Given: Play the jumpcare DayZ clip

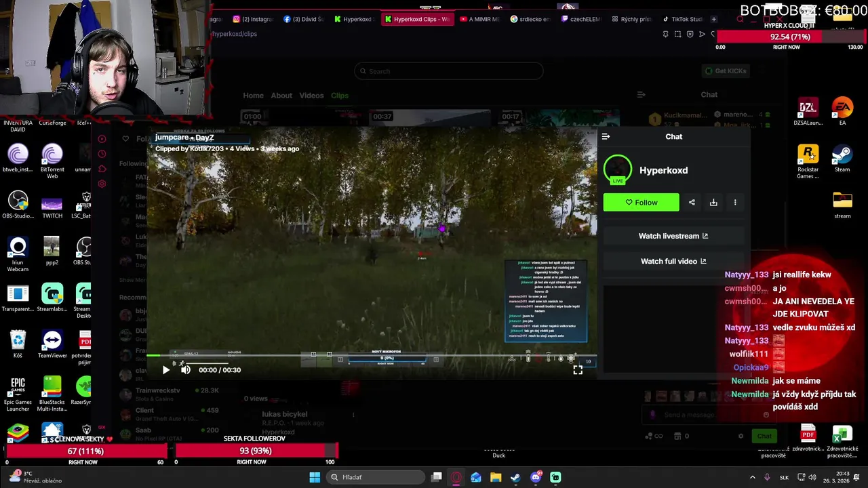Looking at the screenshot, I should [x=166, y=370].
